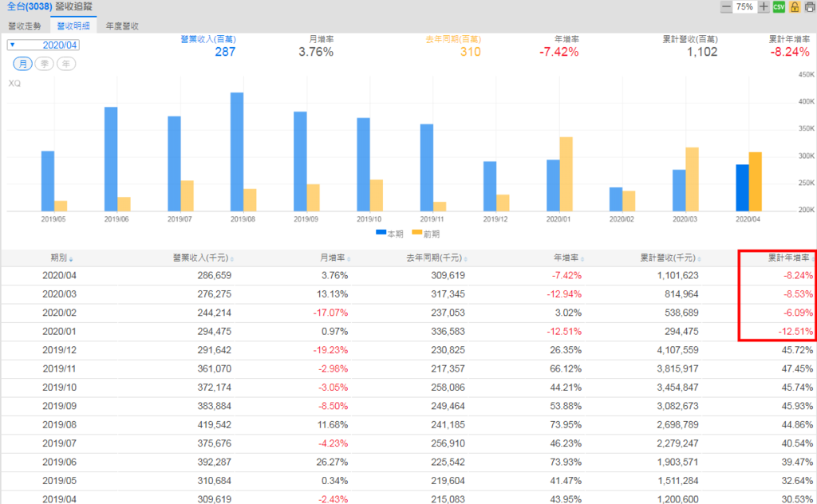
Task: Click the 2,279,247 cumulative revenue value
Action: (x=677, y=444)
